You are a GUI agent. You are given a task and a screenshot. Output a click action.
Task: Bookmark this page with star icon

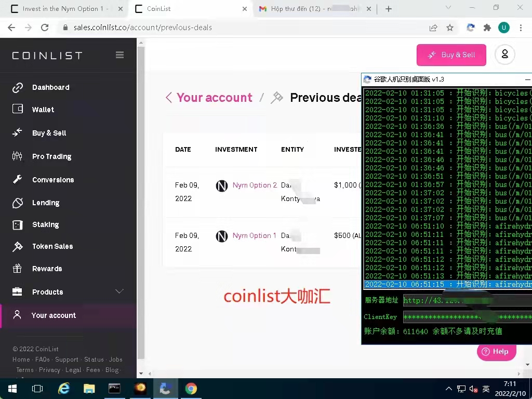450,28
